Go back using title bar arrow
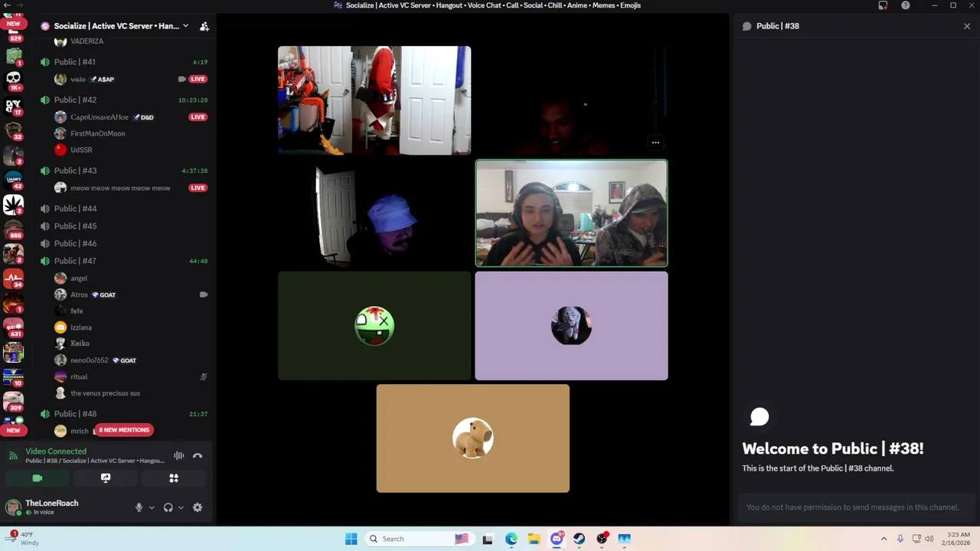This screenshot has height=551, width=980. [7, 5]
